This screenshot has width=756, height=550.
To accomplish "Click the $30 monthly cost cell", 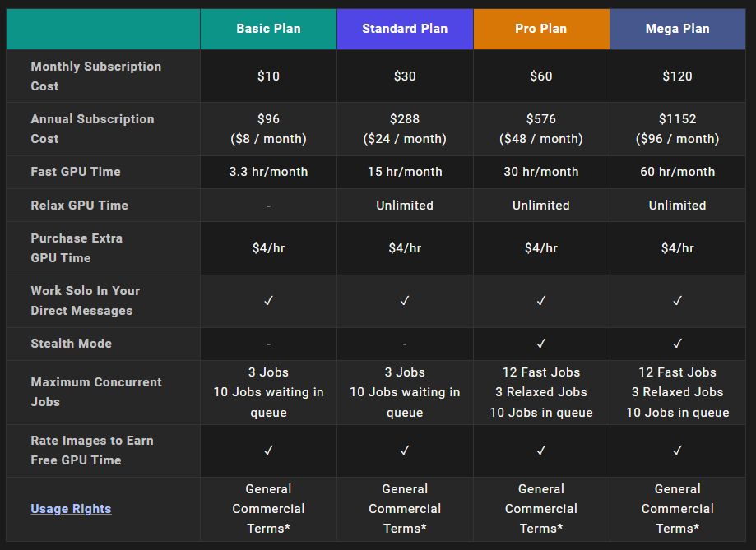I will tap(405, 76).
